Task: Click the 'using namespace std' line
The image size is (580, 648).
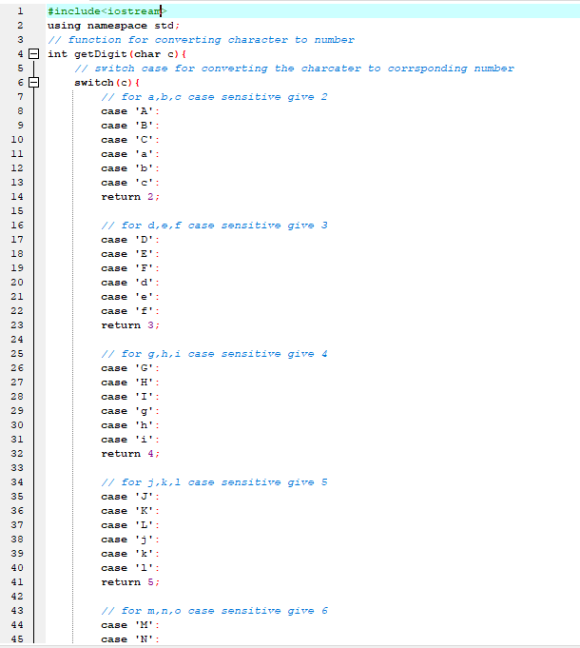Action: point(114,26)
